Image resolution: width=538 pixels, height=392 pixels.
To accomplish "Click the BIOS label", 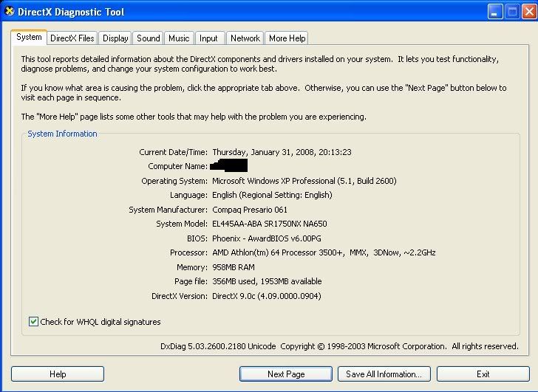I will [x=197, y=238].
